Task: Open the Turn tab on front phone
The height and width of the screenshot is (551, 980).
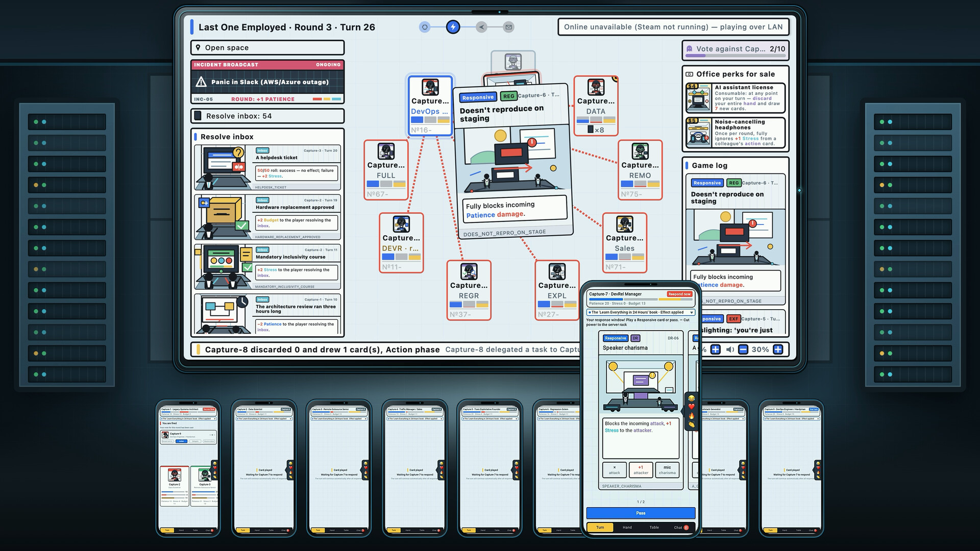Action: tap(600, 527)
